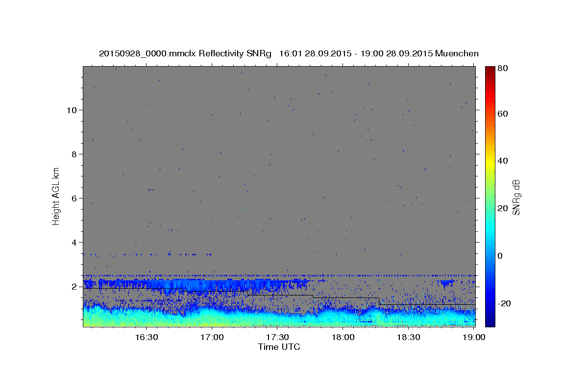Click the colorbar value -20
This screenshot has width=588, height=392.
tap(504, 303)
